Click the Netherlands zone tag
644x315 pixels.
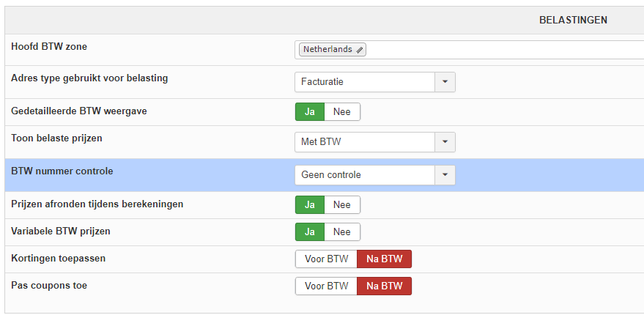[x=327, y=50]
